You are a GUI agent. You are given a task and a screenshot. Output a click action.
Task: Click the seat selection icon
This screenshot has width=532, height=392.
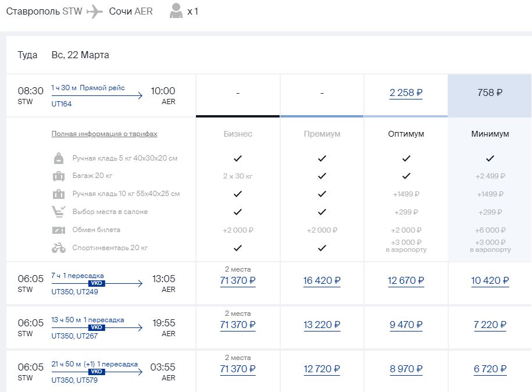tap(59, 212)
